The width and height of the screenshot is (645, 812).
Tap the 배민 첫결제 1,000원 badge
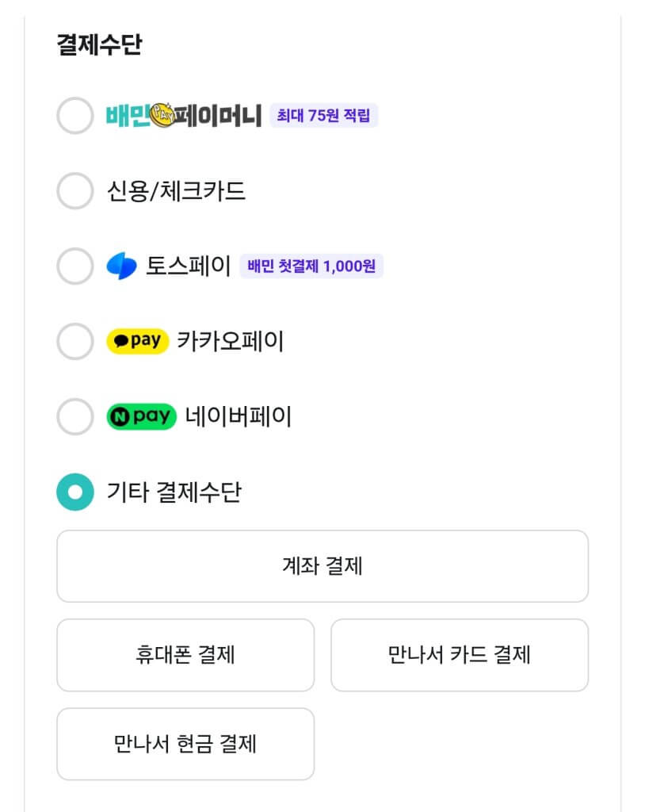tap(311, 266)
